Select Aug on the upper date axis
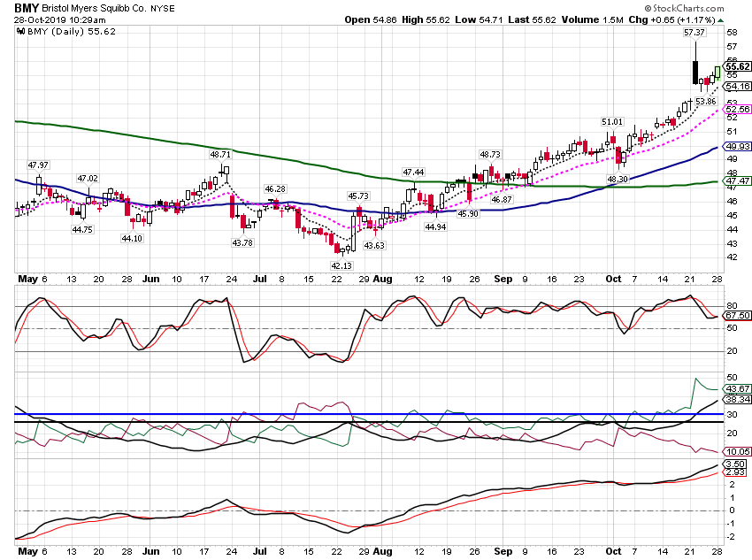Viewport: 752px width, 560px height. tap(382, 279)
